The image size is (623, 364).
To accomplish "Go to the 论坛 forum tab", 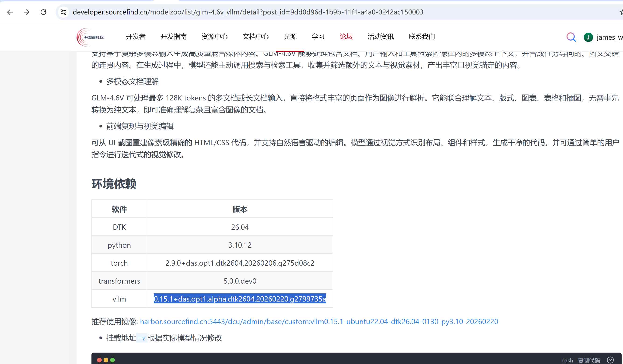I will click(346, 37).
